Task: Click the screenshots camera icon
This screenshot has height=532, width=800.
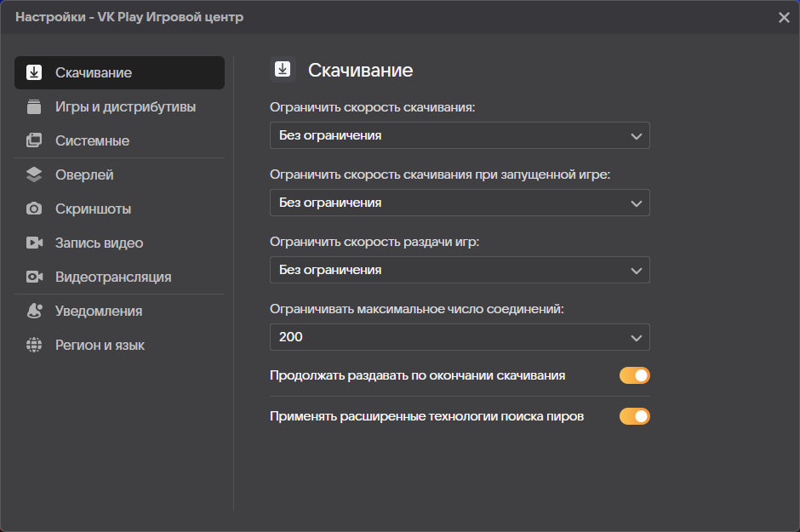Action: [34, 209]
